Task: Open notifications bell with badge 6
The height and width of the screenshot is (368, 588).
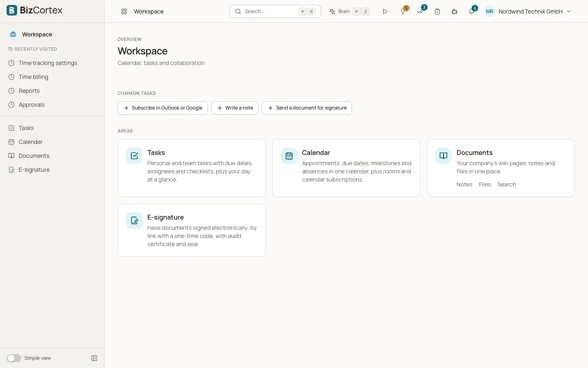Action: point(472,11)
